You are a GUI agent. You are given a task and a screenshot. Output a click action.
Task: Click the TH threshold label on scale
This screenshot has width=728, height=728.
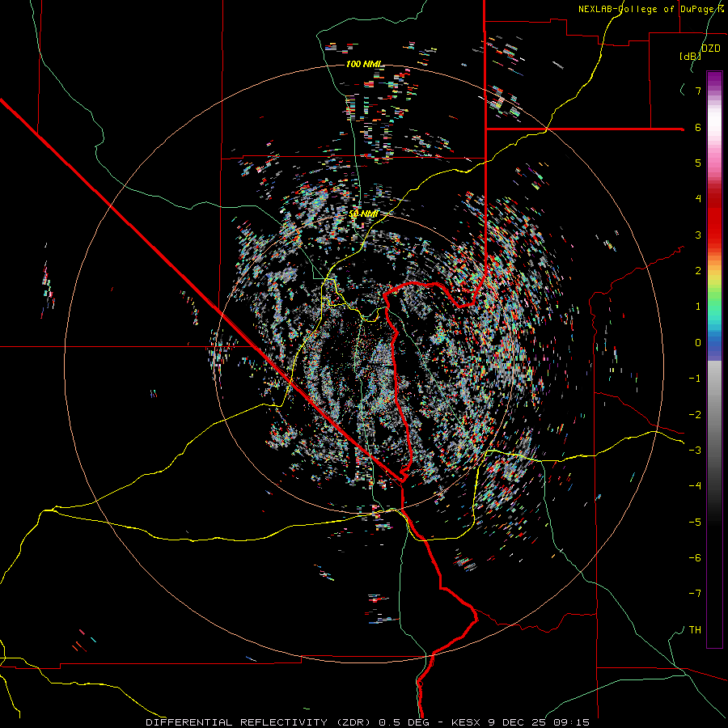pos(695,630)
